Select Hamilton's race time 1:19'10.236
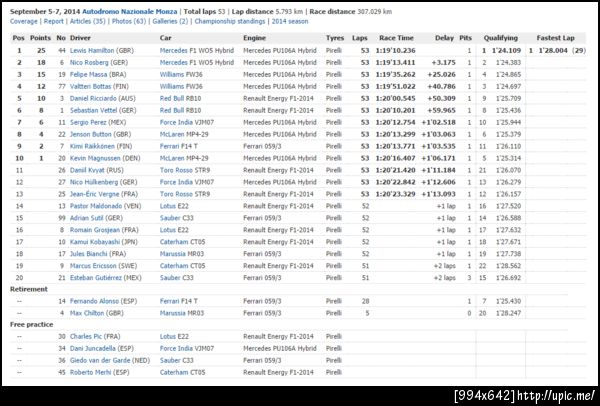Viewport: 600px width, 406px height. (x=395, y=51)
